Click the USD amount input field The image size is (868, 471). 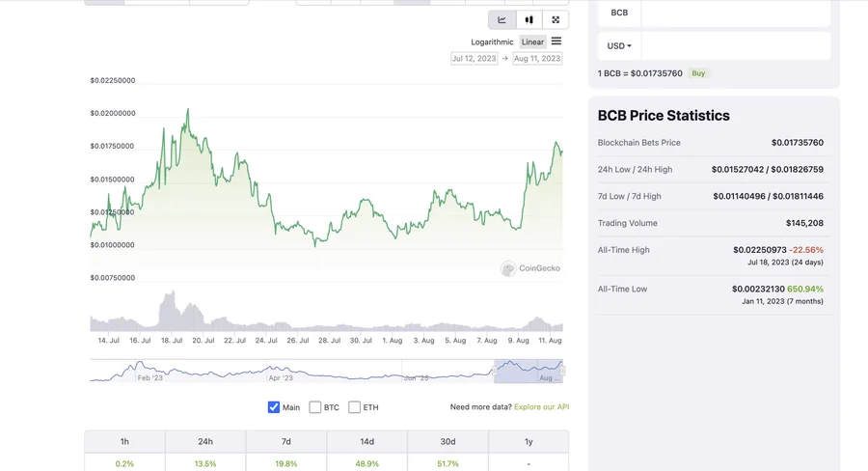735,45
